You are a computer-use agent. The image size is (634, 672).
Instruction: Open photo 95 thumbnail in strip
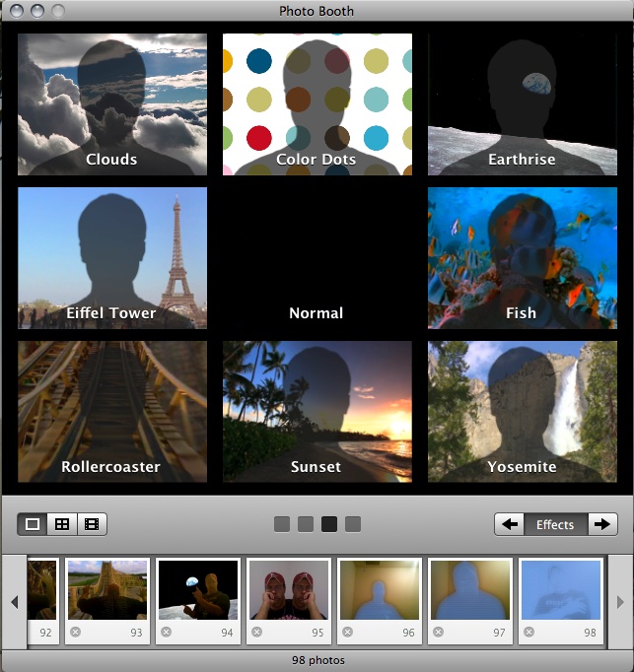[288, 590]
